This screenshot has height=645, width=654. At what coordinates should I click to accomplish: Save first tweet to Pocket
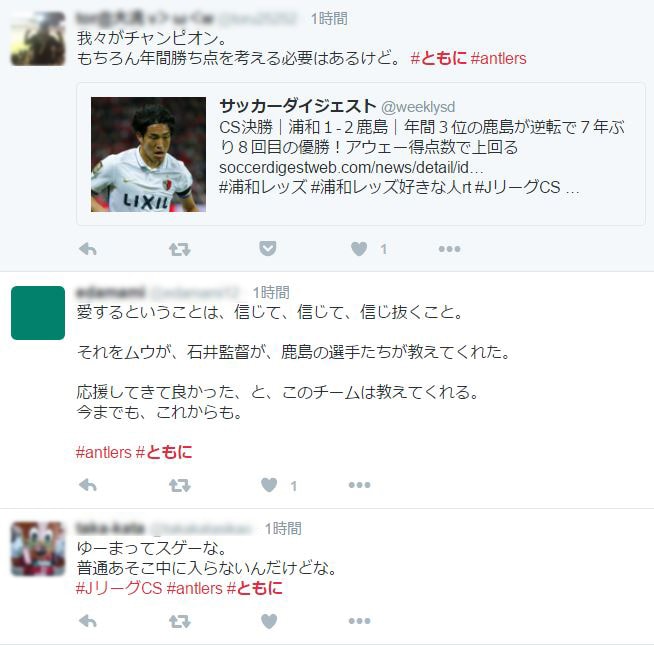pyautogui.click(x=267, y=249)
